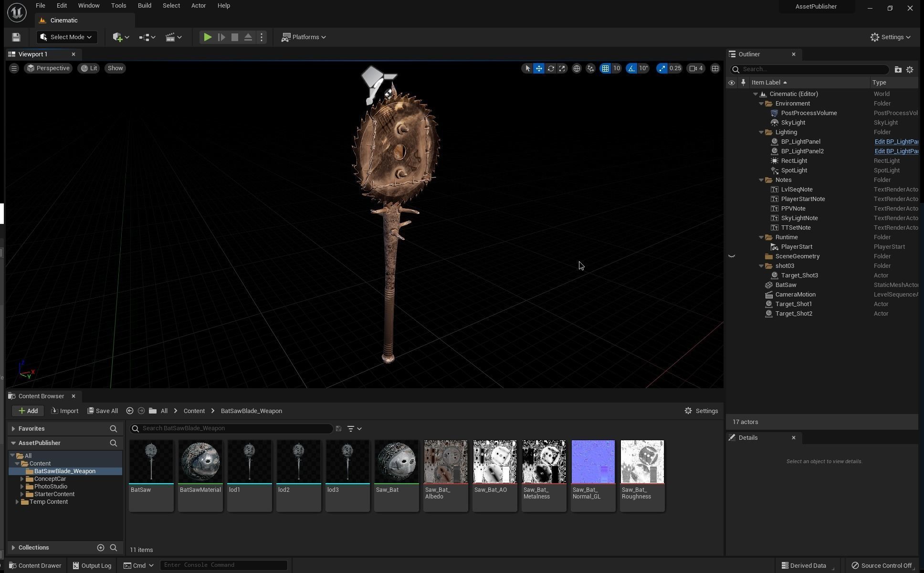Screen dimensions: 924x573
Task: Click the Outliner search field
Action: pos(810,70)
